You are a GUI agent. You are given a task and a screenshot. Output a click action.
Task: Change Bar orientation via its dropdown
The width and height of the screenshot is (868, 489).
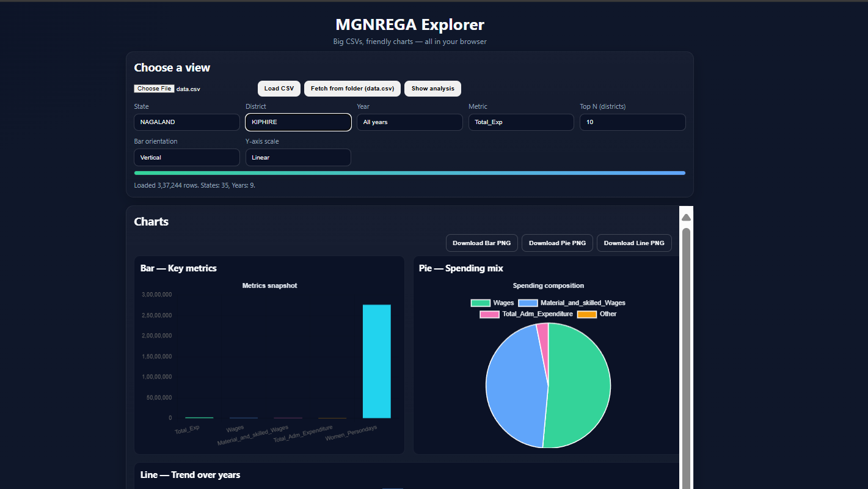[x=186, y=157]
